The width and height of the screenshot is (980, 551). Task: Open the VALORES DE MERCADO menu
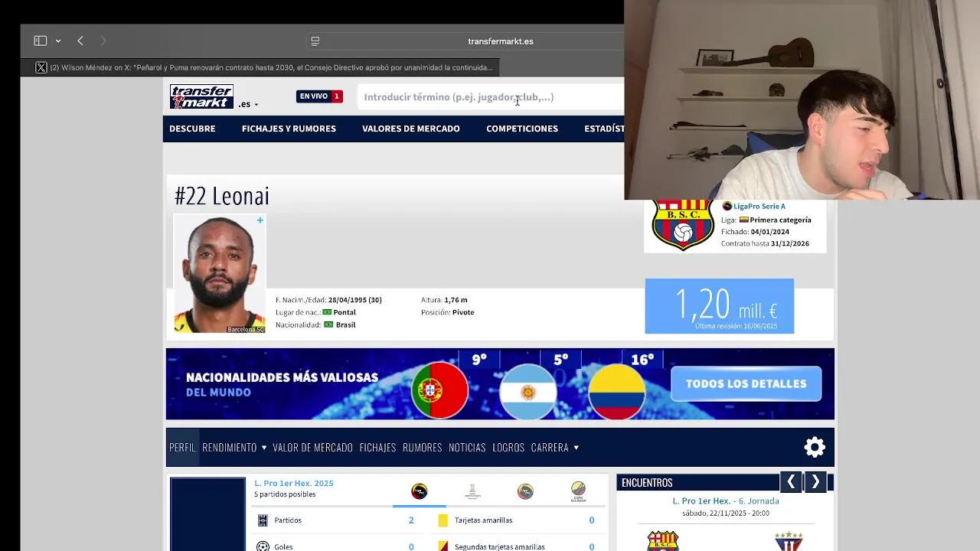[411, 129]
